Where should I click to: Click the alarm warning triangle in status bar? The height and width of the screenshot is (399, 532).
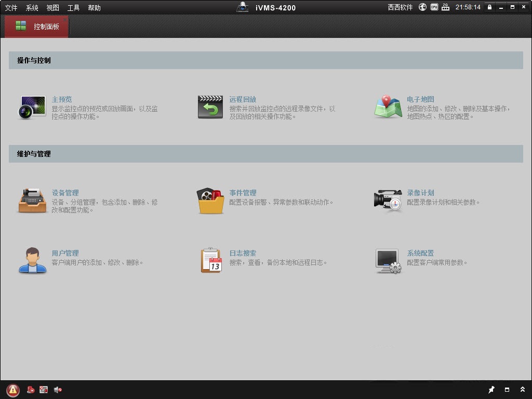point(12,389)
